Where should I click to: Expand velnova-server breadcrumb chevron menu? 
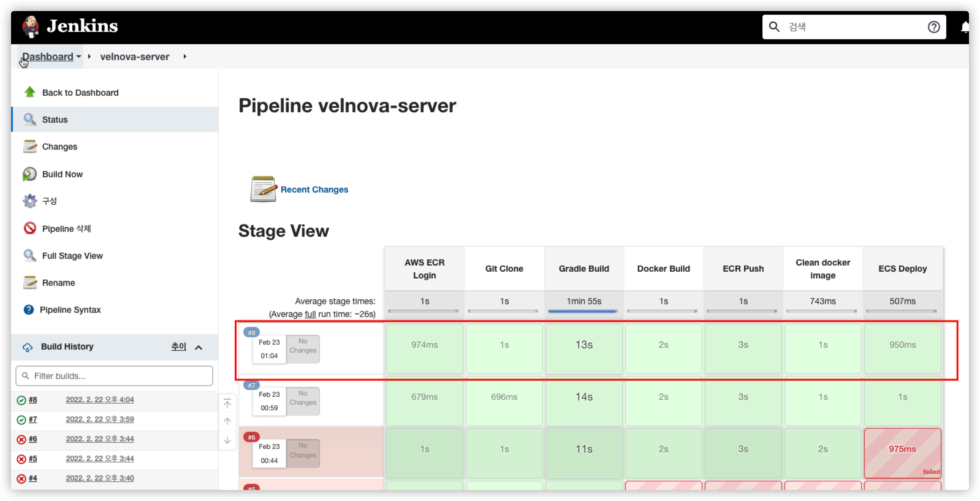[x=185, y=56]
